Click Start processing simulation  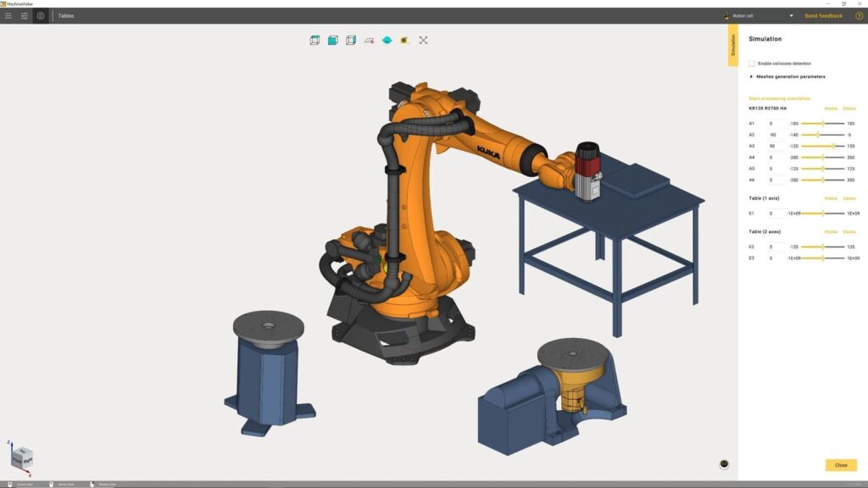(780, 97)
